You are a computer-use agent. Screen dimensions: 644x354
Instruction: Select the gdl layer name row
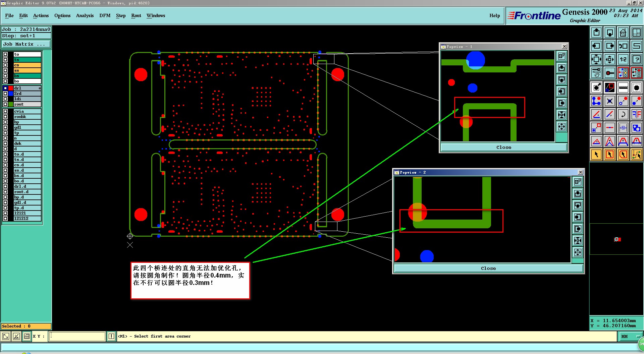(27, 127)
